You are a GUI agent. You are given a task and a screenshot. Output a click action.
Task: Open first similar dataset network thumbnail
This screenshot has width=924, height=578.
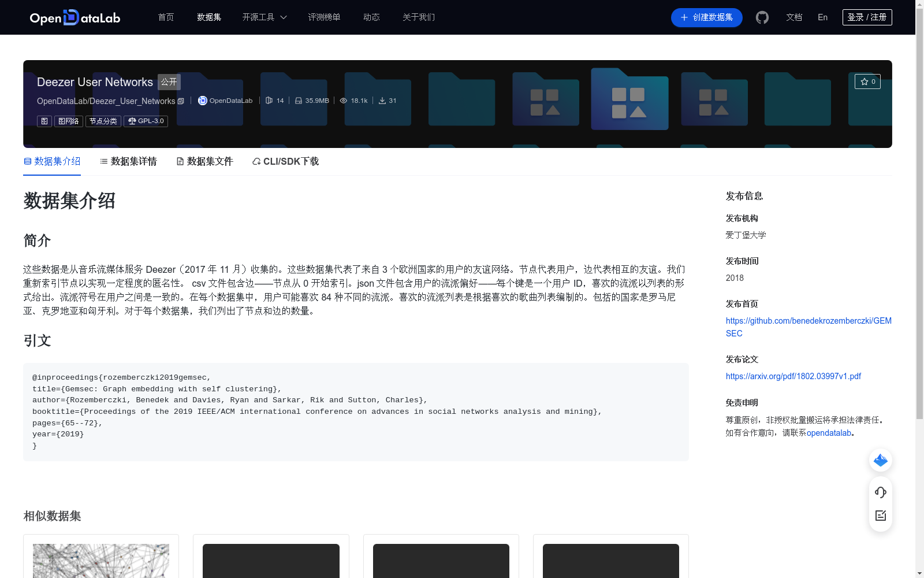[101, 561]
